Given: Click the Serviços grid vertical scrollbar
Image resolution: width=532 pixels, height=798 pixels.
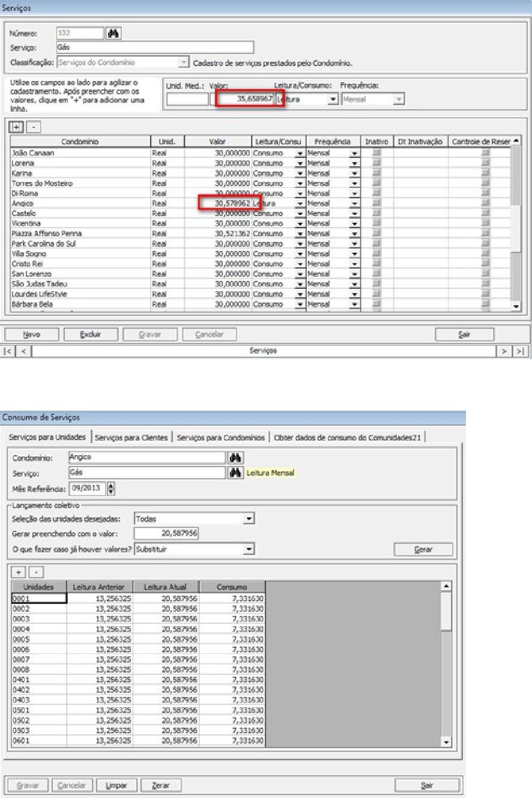Looking at the screenshot, I should [x=516, y=223].
